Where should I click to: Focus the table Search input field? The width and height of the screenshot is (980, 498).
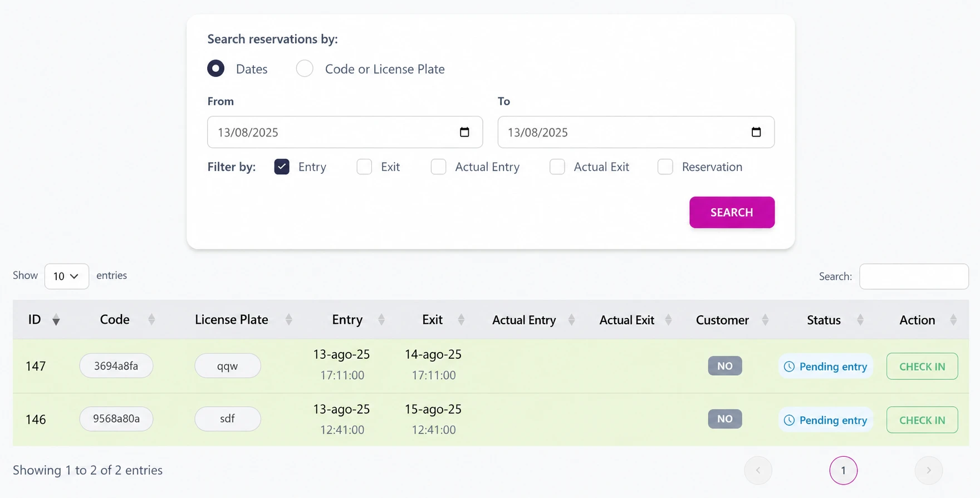[x=914, y=276]
